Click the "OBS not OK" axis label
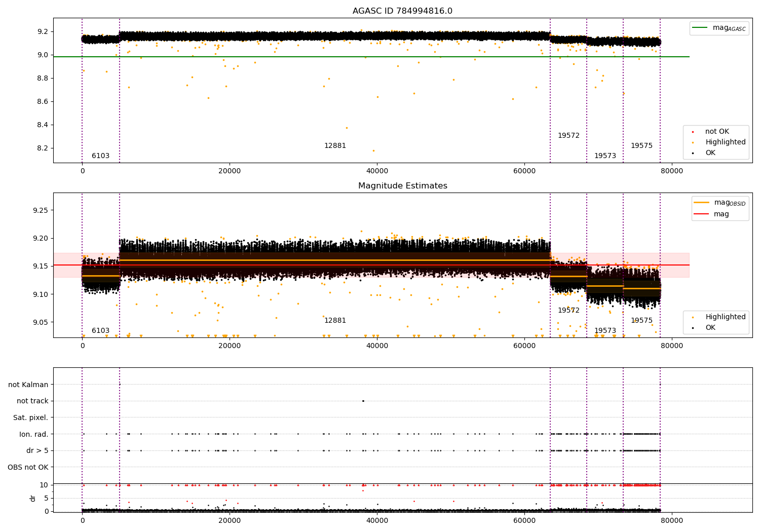Image resolution: width=760 pixels, height=532 pixels. [x=28, y=467]
